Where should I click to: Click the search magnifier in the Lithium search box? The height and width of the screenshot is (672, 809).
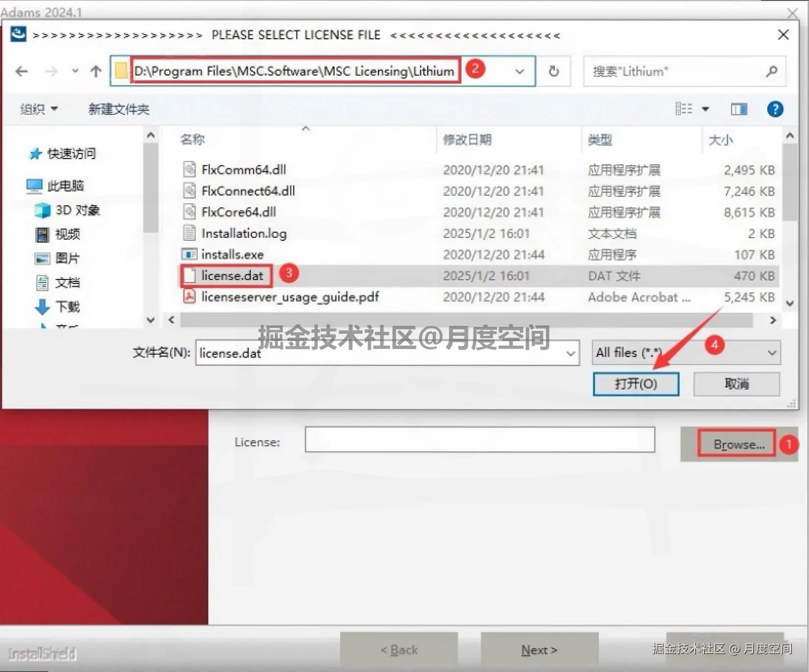point(771,71)
